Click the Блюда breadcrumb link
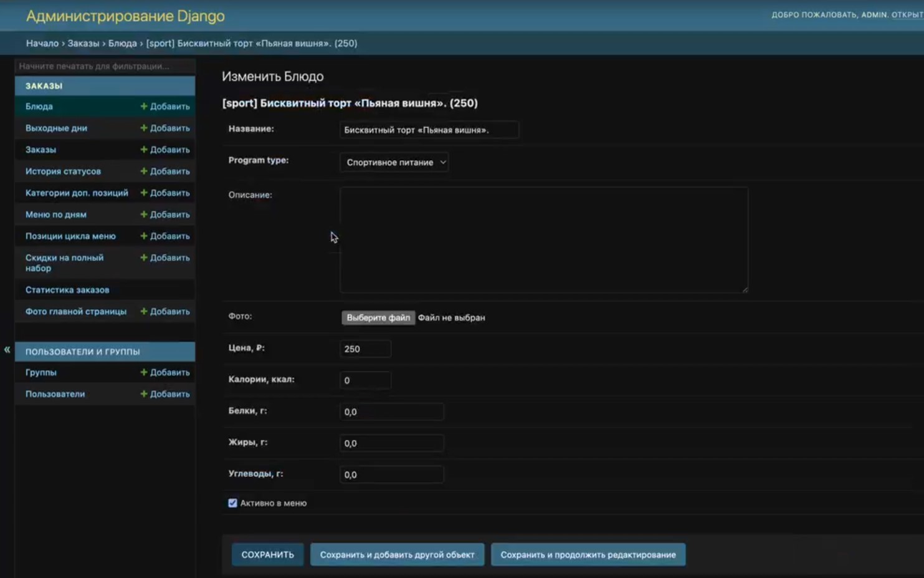 tap(122, 44)
